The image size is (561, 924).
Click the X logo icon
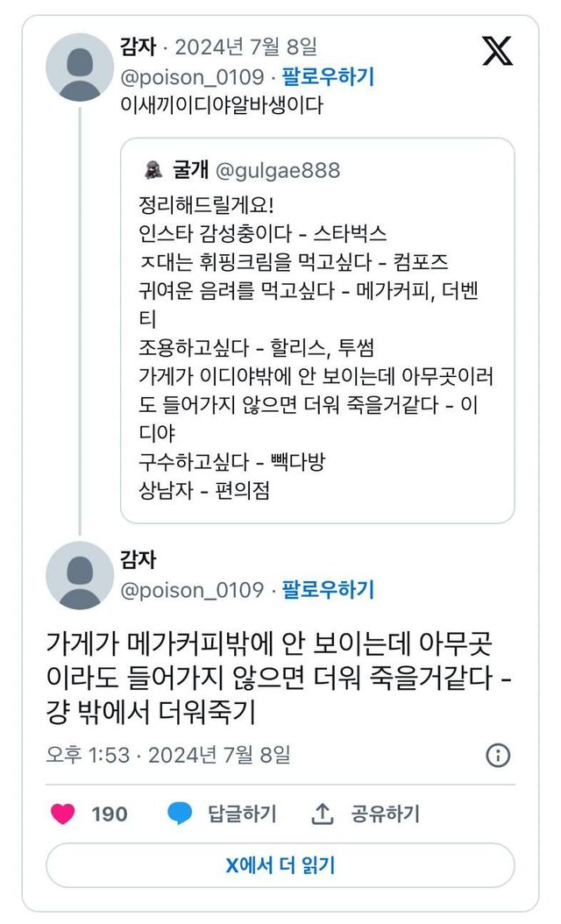pyautogui.click(x=498, y=51)
